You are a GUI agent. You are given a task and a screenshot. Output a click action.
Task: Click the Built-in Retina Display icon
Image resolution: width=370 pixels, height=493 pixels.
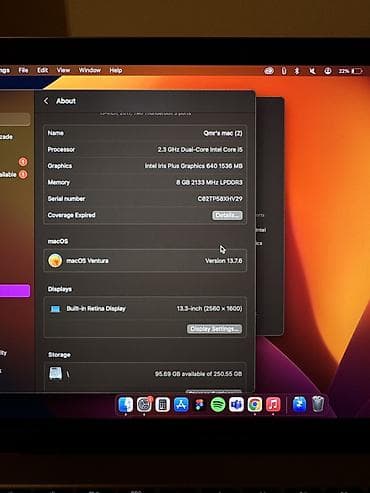[x=55, y=309]
